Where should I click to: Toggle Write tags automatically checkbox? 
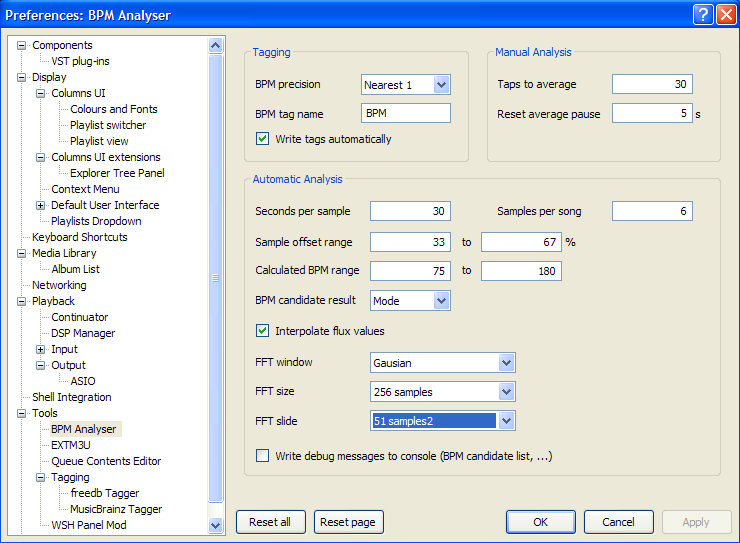(263, 139)
